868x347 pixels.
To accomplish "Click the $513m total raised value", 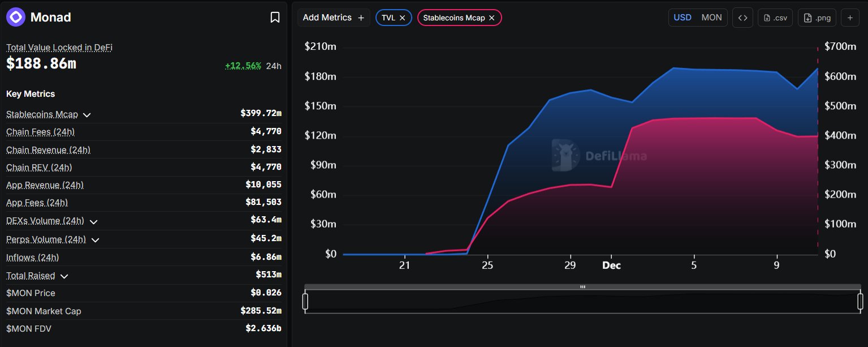I will [269, 275].
